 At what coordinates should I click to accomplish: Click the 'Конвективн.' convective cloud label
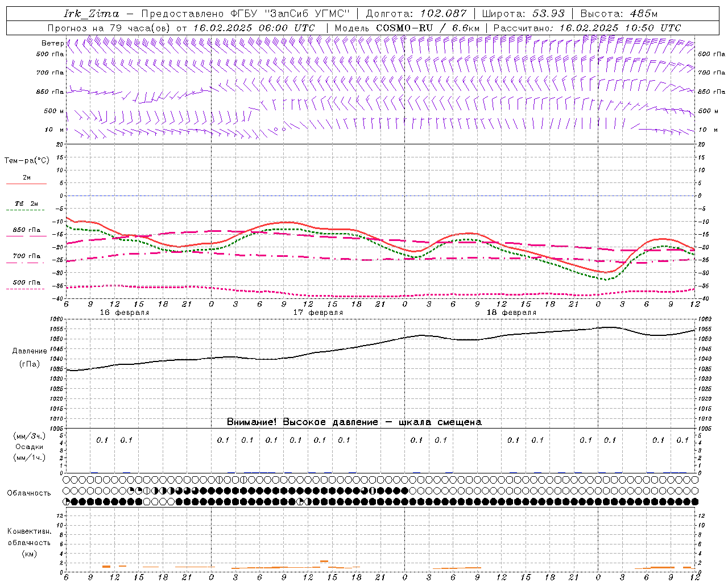point(29,531)
